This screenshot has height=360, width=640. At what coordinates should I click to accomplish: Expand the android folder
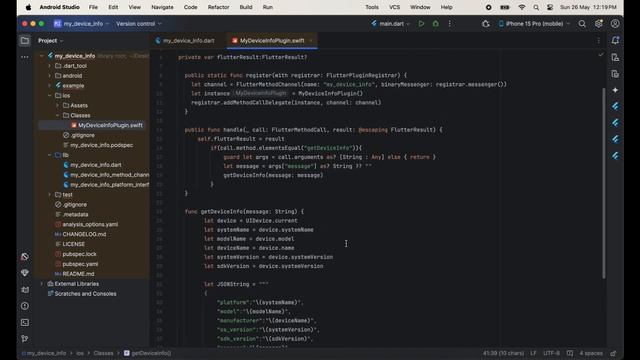pos(49,76)
